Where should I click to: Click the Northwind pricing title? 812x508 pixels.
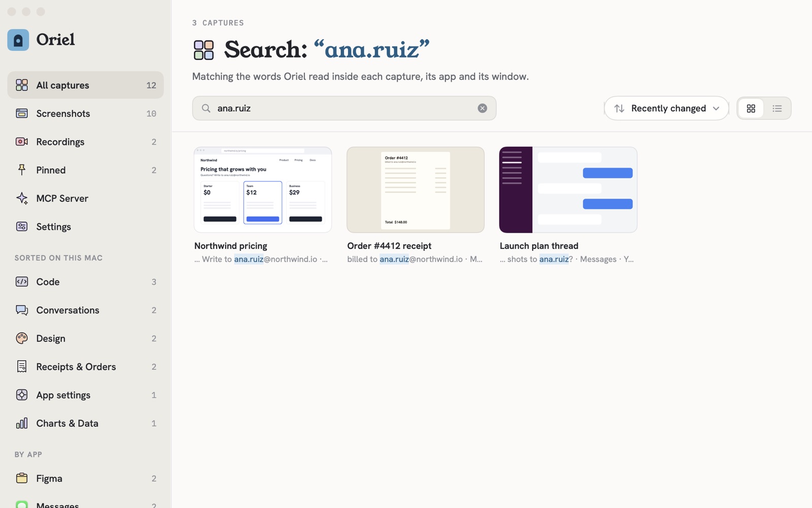(x=230, y=246)
